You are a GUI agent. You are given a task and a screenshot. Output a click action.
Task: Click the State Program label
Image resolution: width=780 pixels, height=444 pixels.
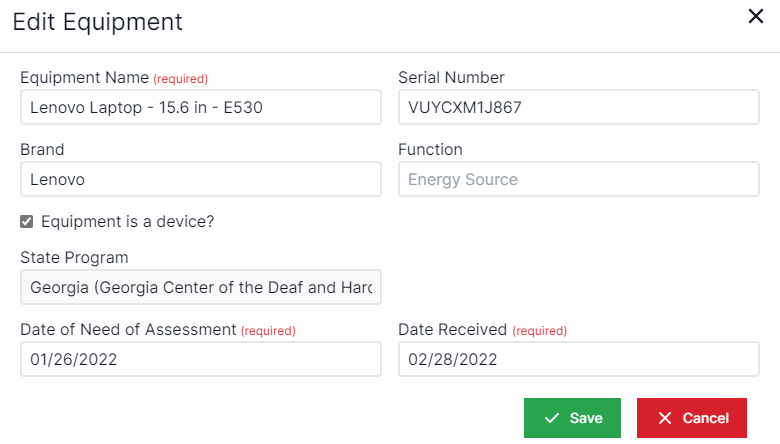[74, 258]
